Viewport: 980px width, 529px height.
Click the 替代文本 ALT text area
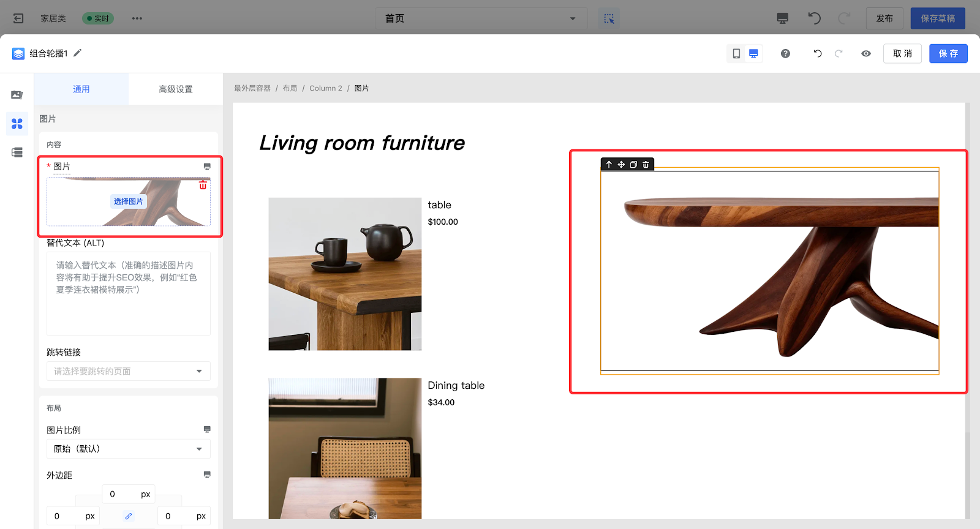[129, 293]
